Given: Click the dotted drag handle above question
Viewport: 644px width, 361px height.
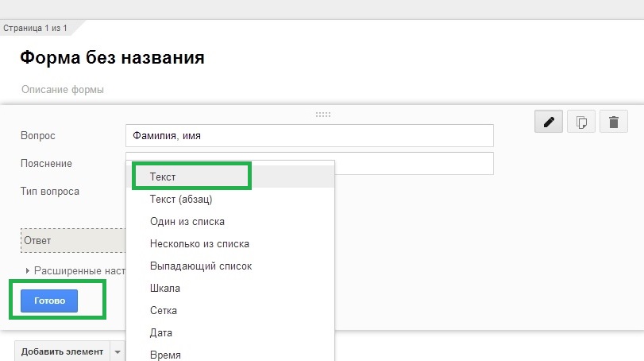Looking at the screenshot, I should coord(323,115).
